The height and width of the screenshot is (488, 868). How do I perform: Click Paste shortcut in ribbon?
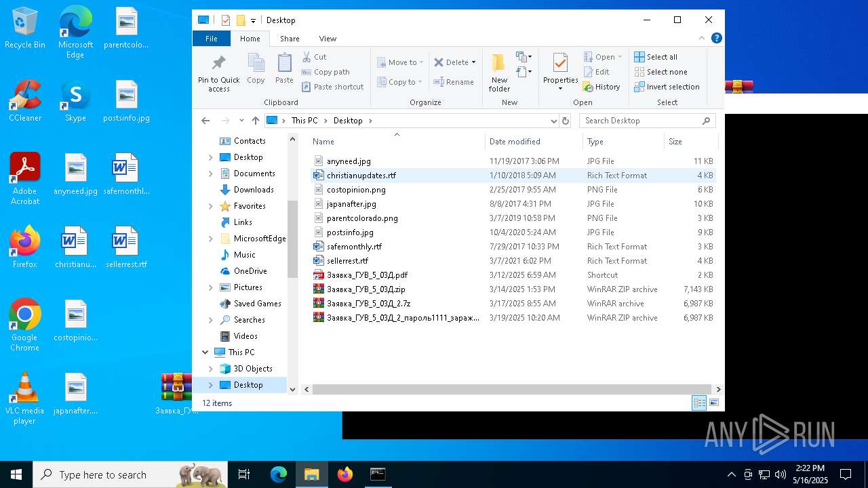pyautogui.click(x=332, y=87)
